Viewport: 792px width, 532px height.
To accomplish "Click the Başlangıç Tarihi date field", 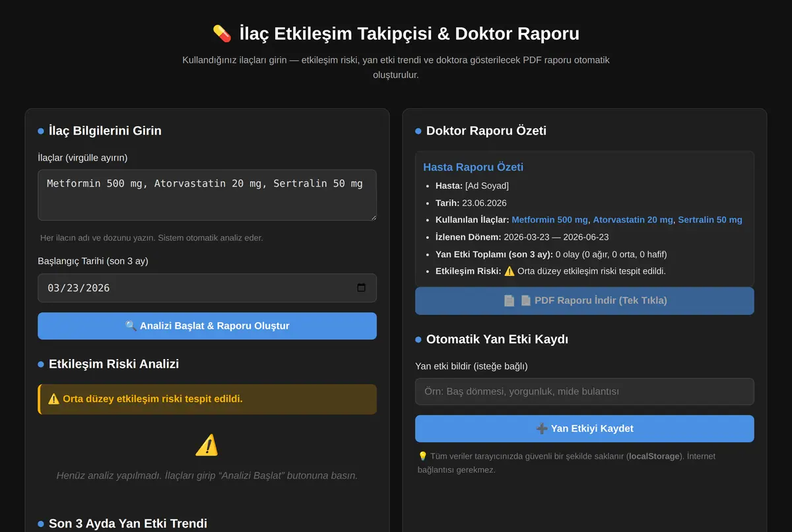I will [207, 288].
